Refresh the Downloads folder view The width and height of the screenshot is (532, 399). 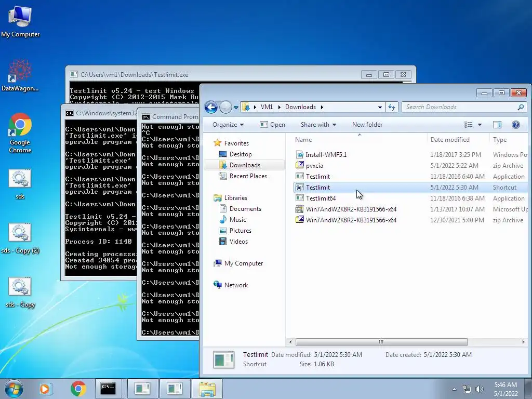(392, 107)
